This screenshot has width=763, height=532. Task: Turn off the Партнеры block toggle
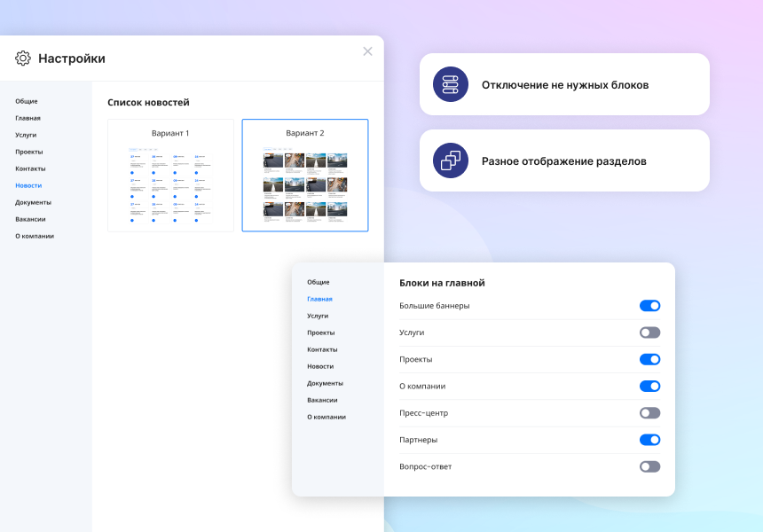coord(649,440)
